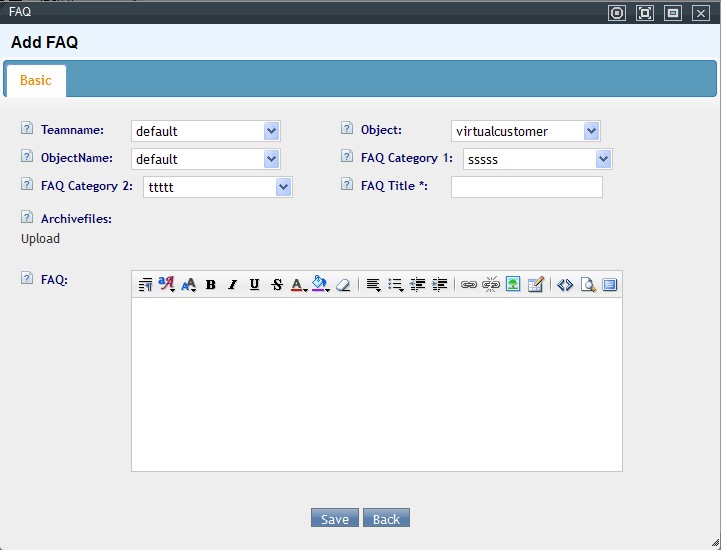
Task: Click the help icon beside Teamname
Action: tap(27, 129)
